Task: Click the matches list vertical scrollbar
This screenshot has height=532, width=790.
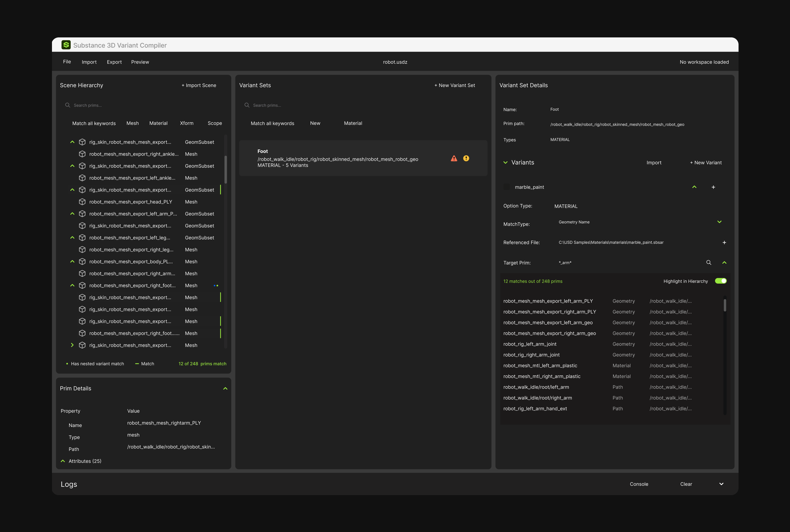Action: coord(725,355)
